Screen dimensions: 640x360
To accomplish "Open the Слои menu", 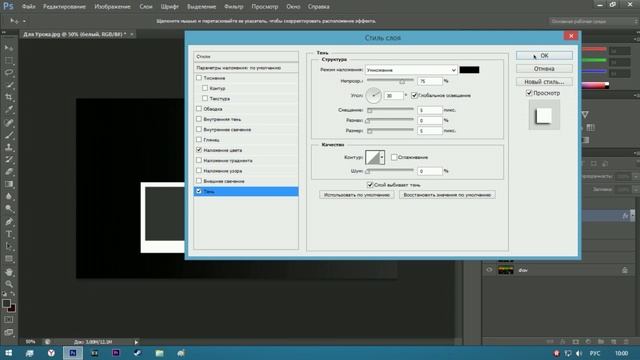I will [146, 7].
